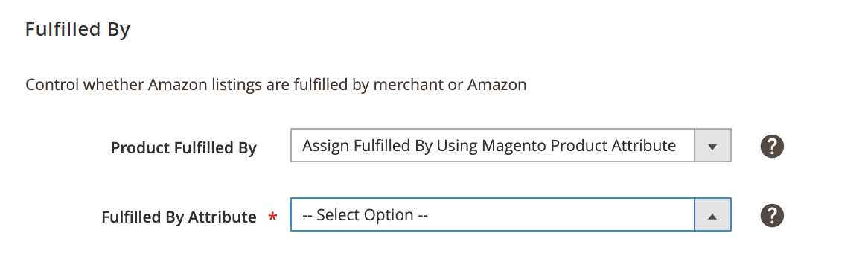This screenshot has height=268, width=868.
Task: Collapse the Fulfilled By Attribute arrow button
Action: click(x=712, y=215)
